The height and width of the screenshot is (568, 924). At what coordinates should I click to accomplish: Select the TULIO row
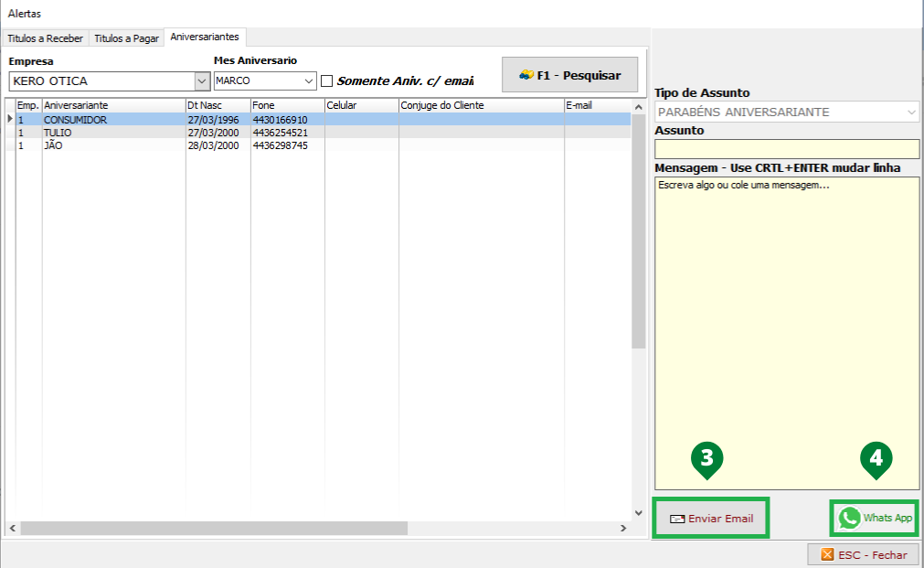pos(323,133)
